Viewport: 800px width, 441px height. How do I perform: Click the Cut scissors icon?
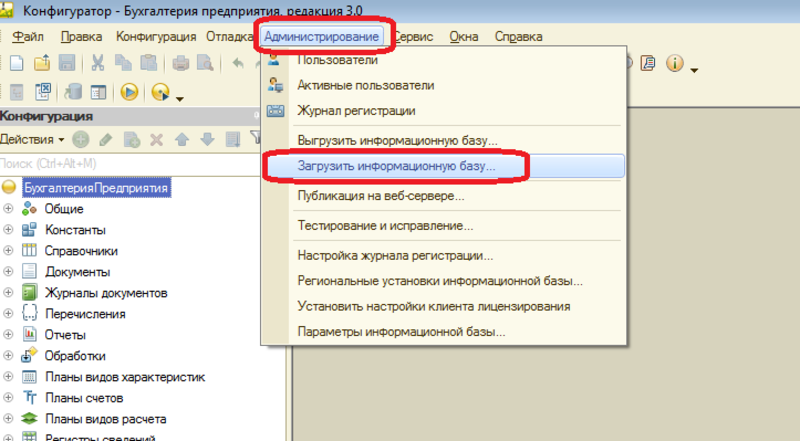tap(97, 63)
